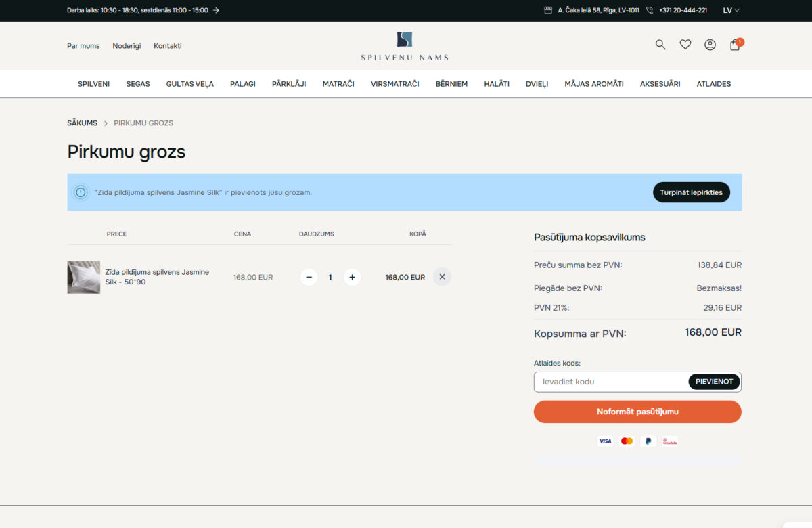The width and height of the screenshot is (812, 528).
Task: Click the store address icon in top bar
Action: 548,10
